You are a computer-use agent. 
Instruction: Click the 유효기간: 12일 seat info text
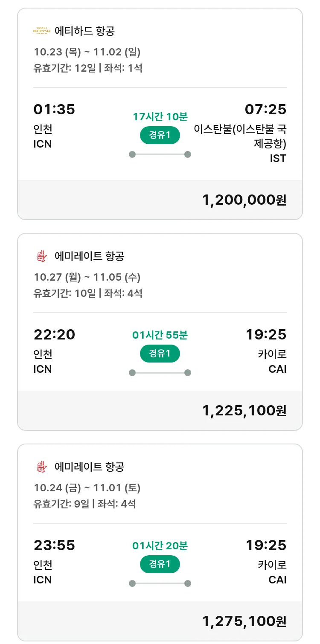tap(65, 68)
